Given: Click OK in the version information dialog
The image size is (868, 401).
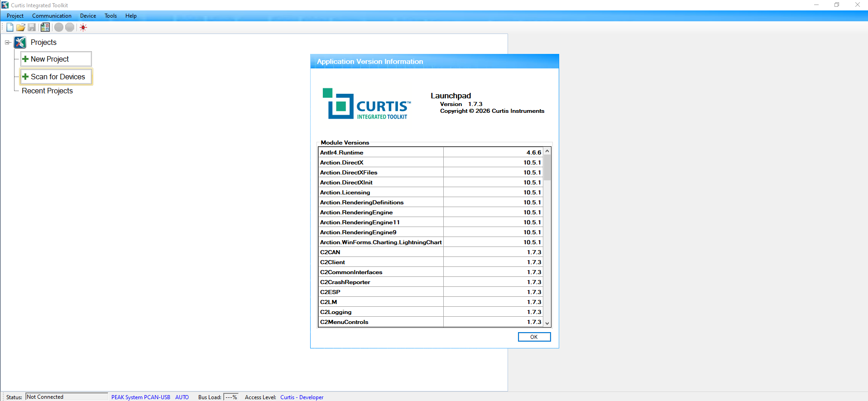Looking at the screenshot, I should coord(534,337).
